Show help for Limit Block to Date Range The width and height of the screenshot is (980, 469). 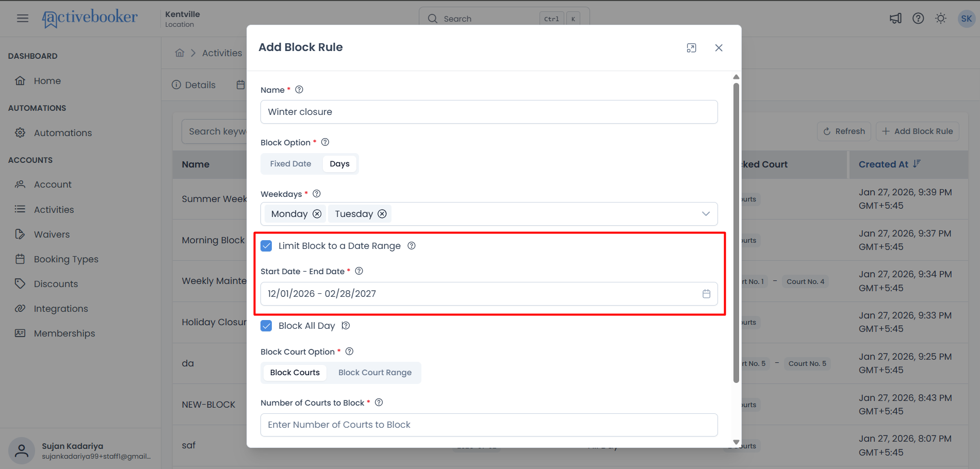(412, 246)
